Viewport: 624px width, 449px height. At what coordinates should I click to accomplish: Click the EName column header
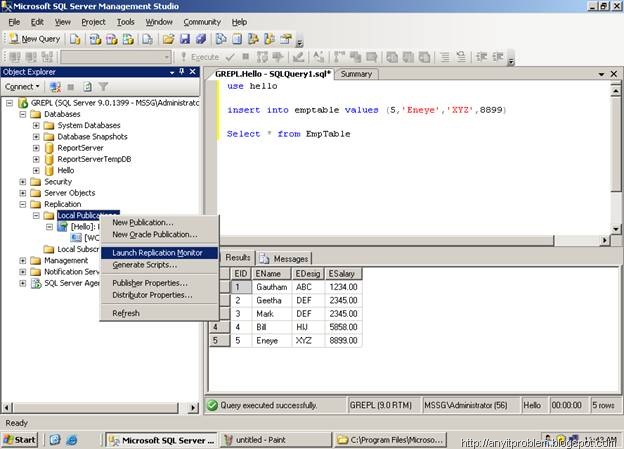click(x=272, y=274)
